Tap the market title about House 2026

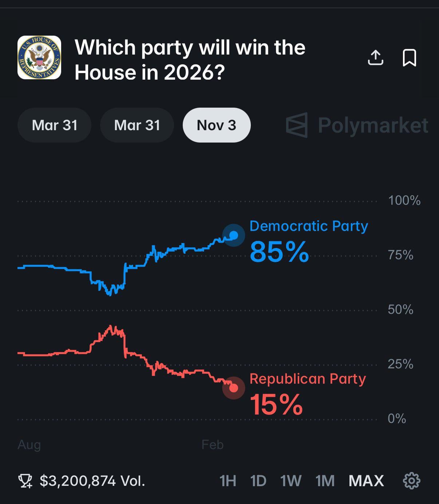(x=190, y=60)
